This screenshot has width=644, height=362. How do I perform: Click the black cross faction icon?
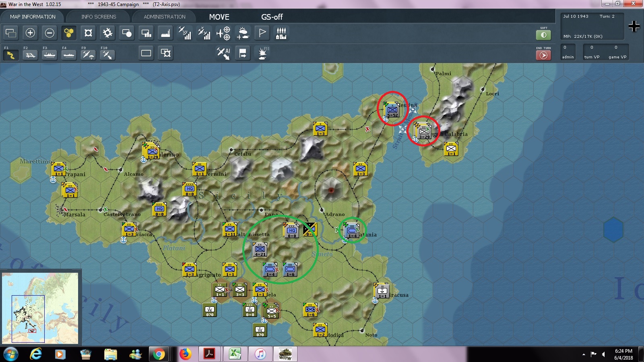pos(634,27)
